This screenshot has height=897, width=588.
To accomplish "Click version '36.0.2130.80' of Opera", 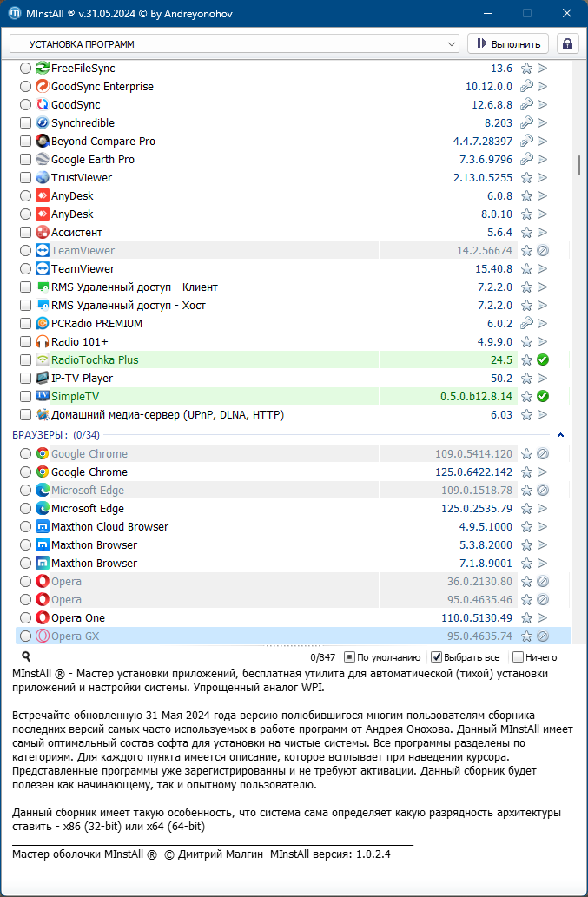I will tap(480, 582).
